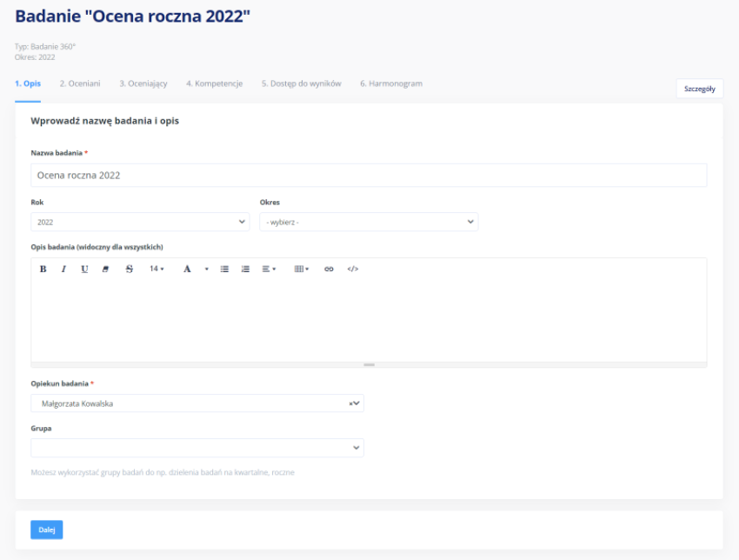This screenshot has height=560, width=739.
Task: Click the page title Badanie "Ocena roczna 2022"
Action: (132, 16)
